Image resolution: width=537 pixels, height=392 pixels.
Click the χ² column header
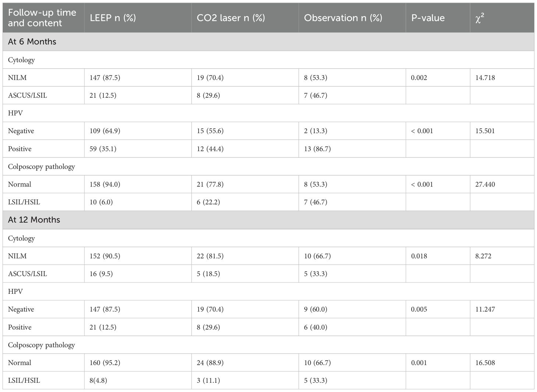480,18
